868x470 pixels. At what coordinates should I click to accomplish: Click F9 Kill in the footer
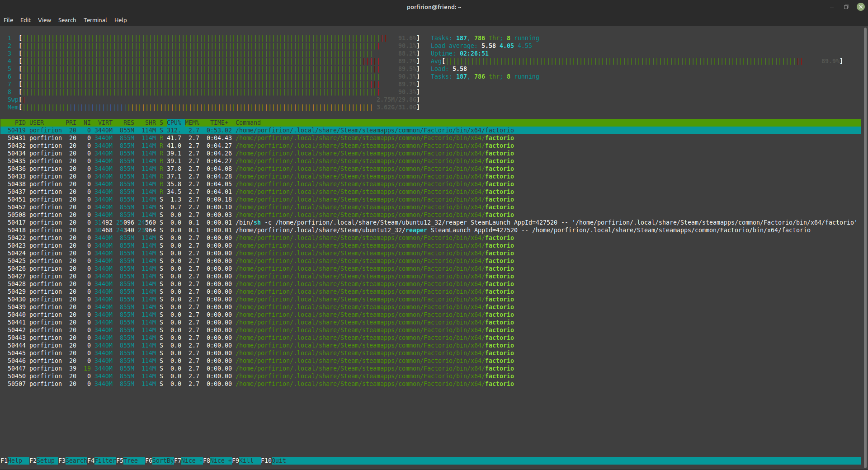coord(246,461)
